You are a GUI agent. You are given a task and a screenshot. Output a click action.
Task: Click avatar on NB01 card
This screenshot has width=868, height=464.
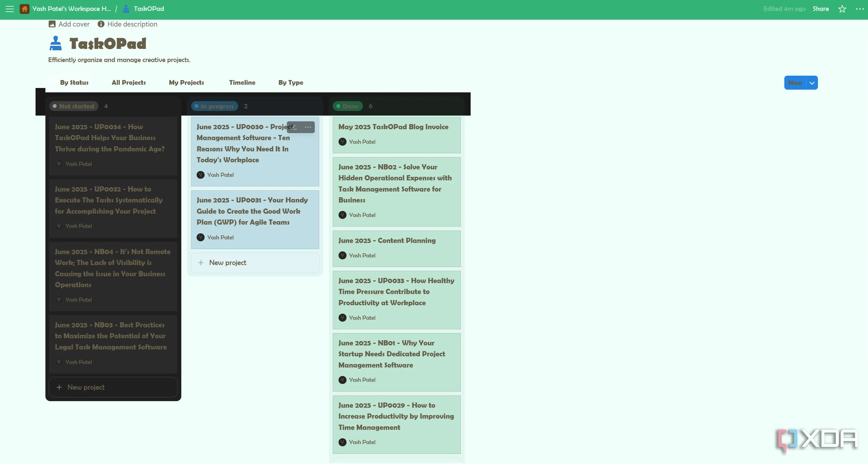click(342, 380)
